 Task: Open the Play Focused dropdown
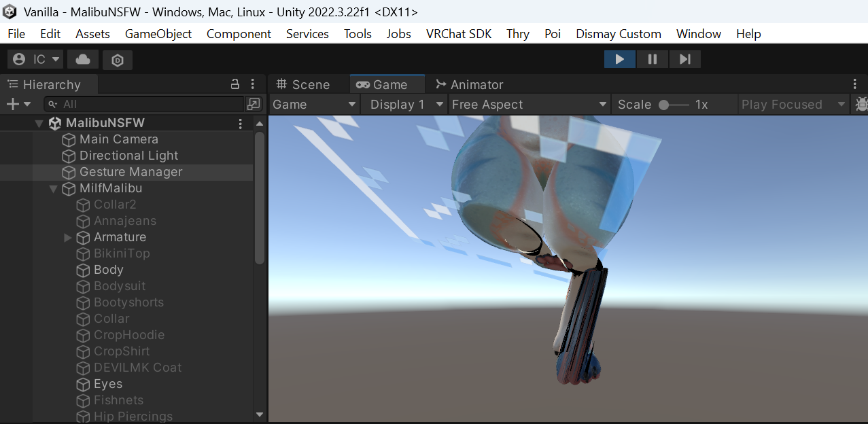coord(793,104)
